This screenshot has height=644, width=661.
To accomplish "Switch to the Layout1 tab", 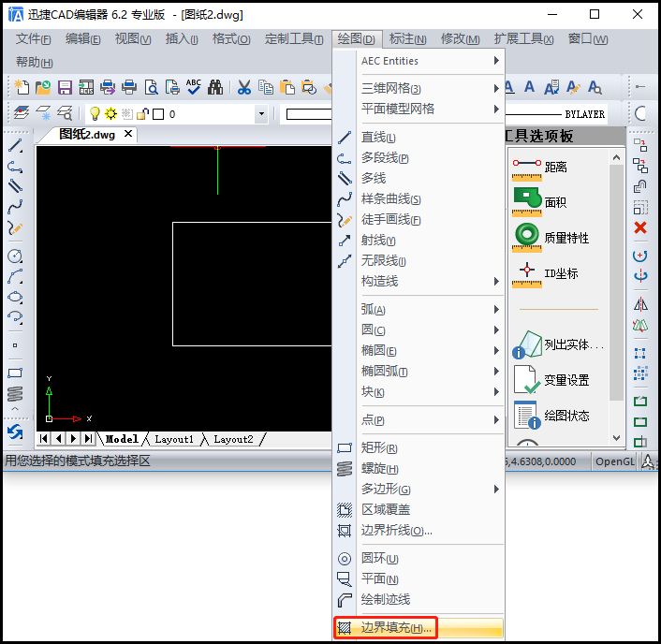I will (174, 439).
